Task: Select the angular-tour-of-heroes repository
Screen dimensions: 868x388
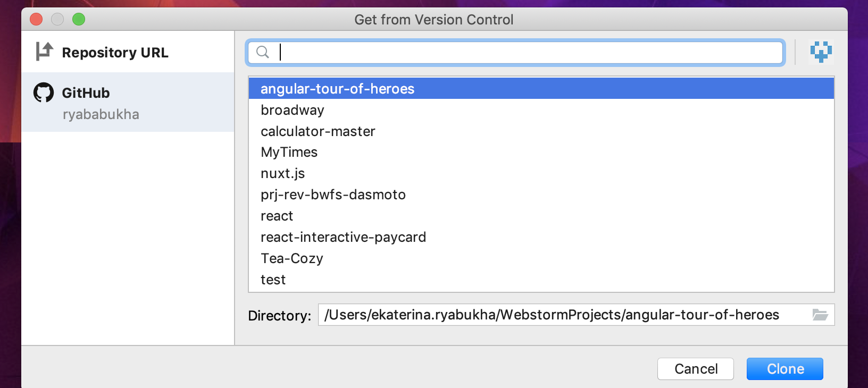Action: (x=337, y=89)
